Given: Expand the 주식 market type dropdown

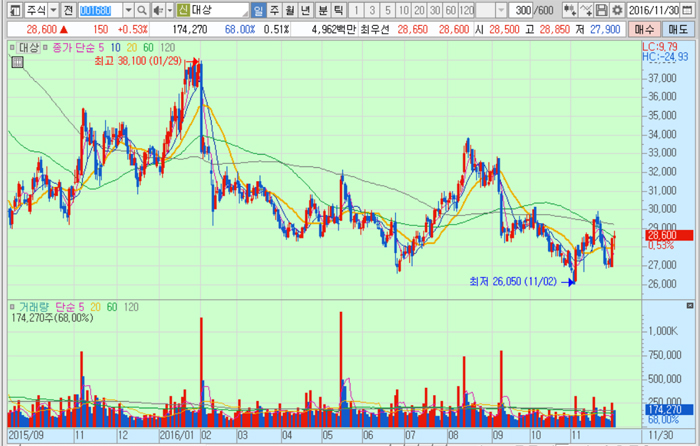Looking at the screenshot, I should (x=52, y=10).
